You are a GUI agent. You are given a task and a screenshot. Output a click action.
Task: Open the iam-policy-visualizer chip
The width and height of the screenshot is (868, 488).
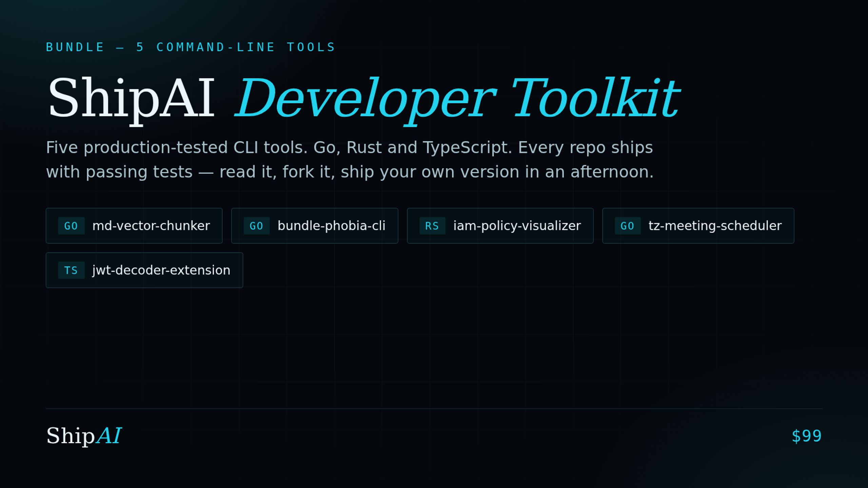500,226
